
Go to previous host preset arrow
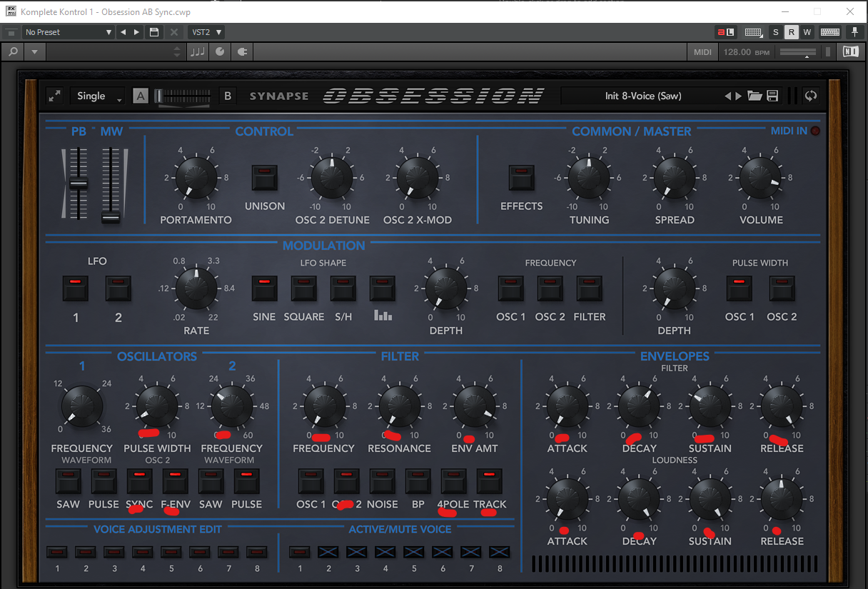click(x=123, y=32)
